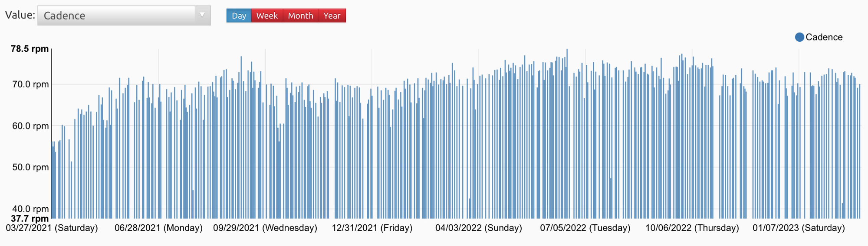Switch to Week view

coord(267,16)
